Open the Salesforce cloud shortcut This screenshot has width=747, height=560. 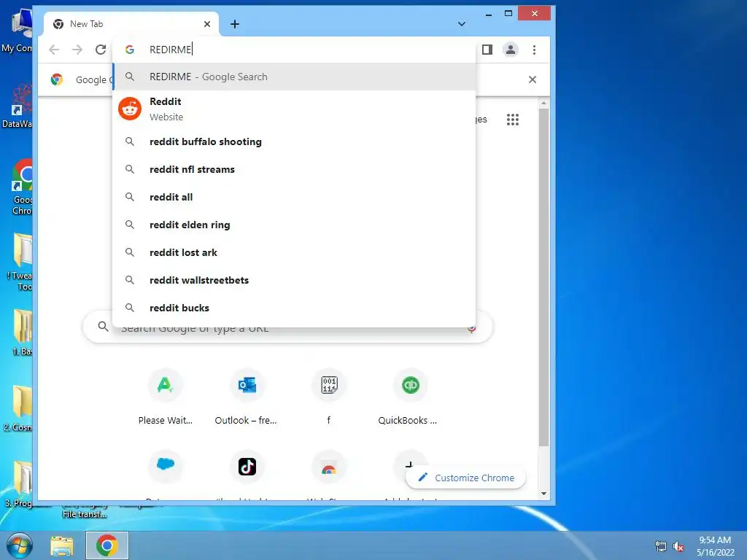pos(166,466)
